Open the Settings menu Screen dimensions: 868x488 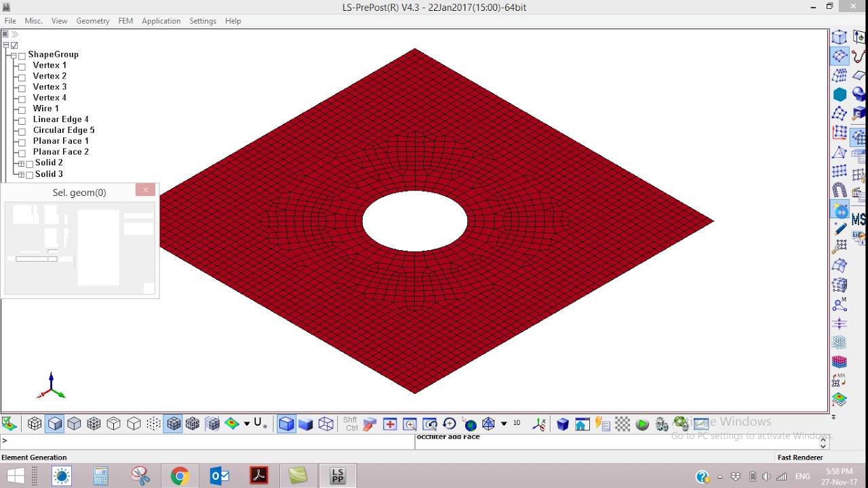pyautogui.click(x=203, y=21)
